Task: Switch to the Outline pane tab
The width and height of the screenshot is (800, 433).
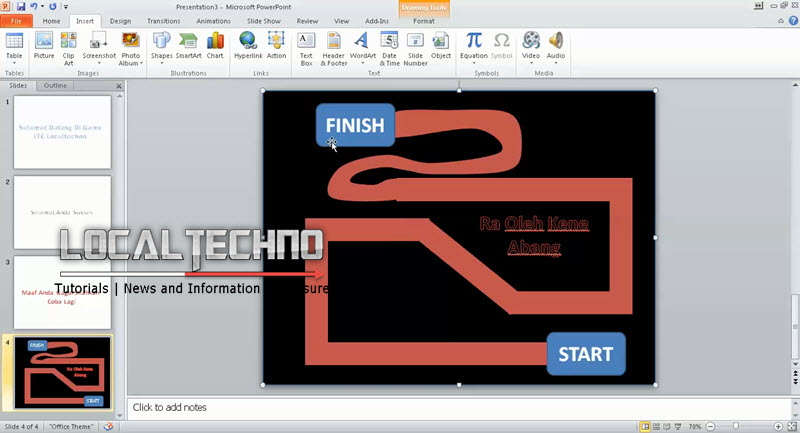Action: tap(55, 86)
